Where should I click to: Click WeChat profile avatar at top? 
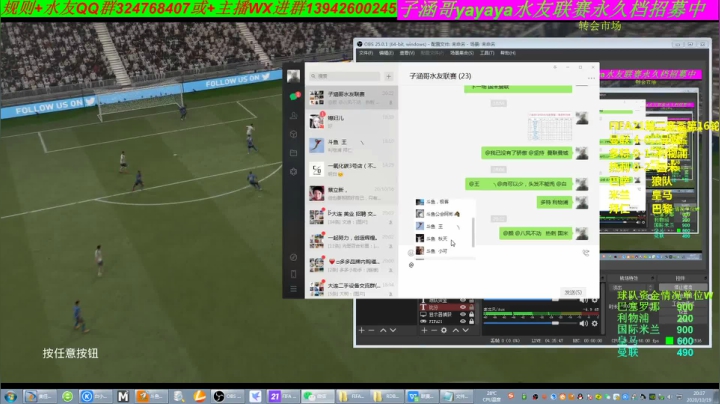tap(293, 76)
